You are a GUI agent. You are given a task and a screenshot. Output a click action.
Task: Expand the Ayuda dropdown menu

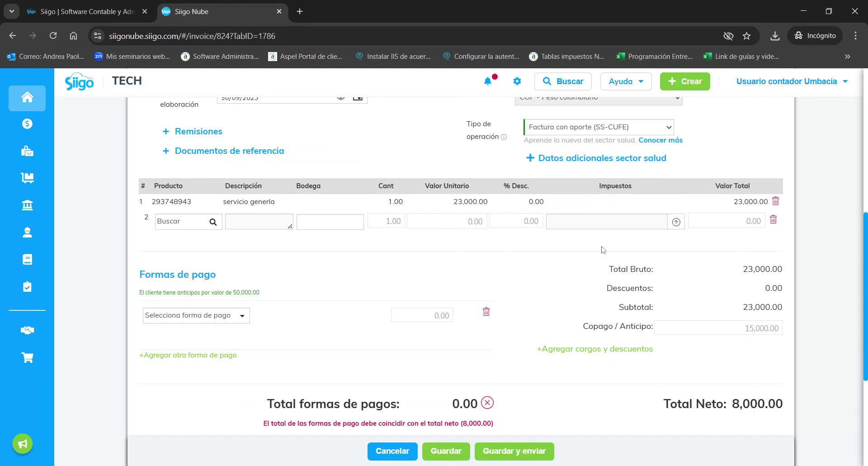pos(626,81)
